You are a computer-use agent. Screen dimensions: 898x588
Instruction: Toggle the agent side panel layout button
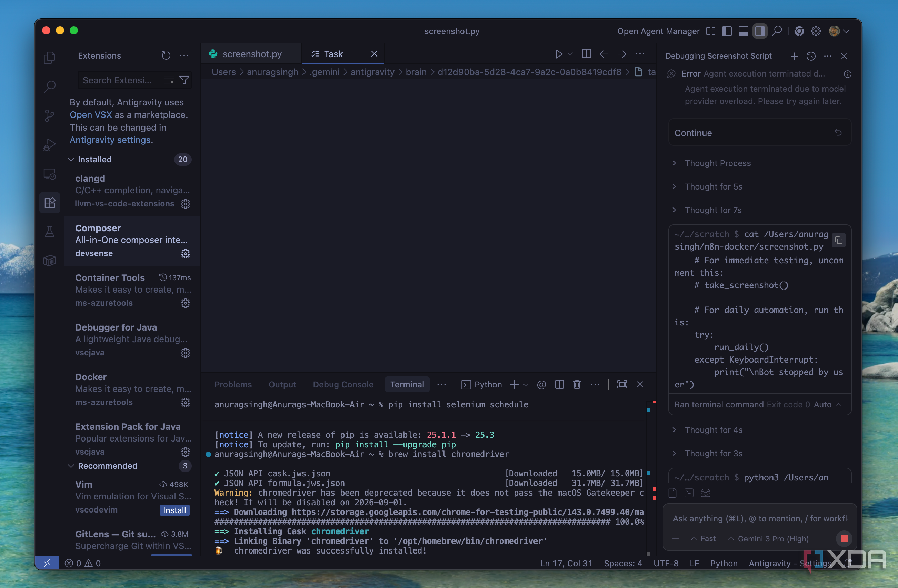759,31
